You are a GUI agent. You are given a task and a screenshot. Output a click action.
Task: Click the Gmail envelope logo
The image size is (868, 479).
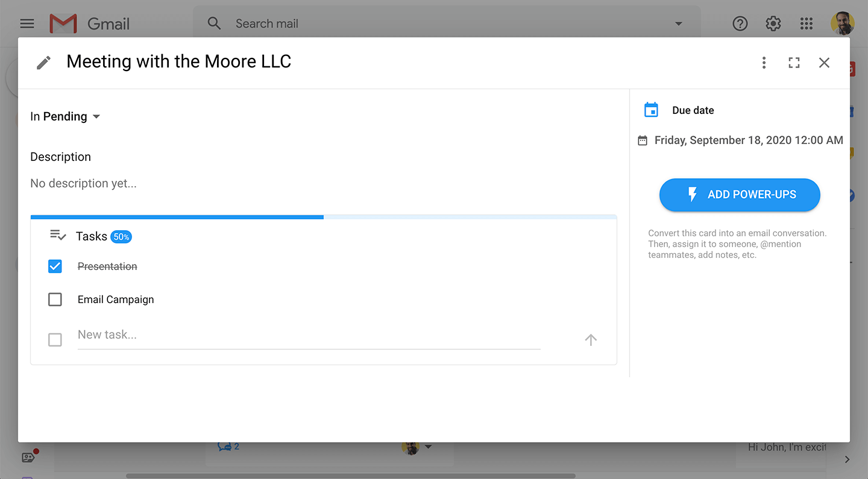[63, 23]
